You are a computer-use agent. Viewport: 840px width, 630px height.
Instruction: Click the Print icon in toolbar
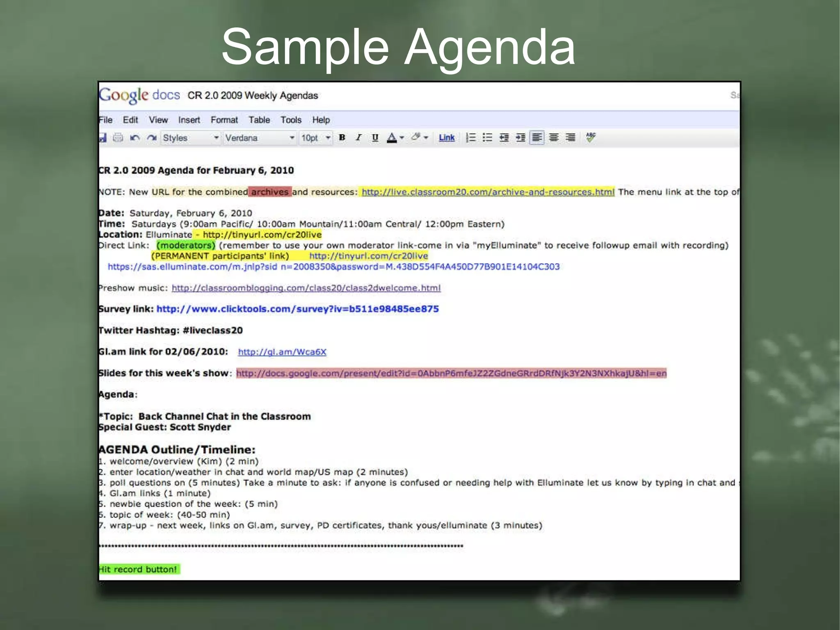118,138
